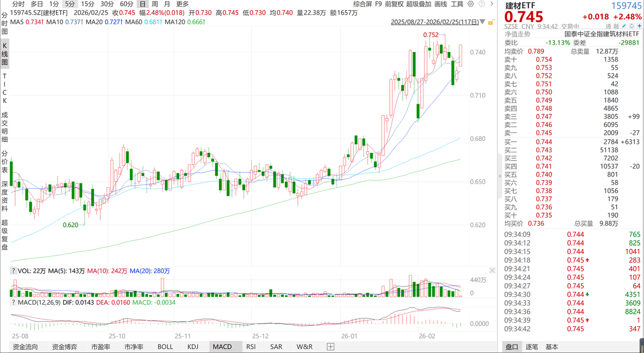The height and width of the screenshot is (353, 644).
Task: Switch indicator to 市净率
Action: (x=134, y=347)
